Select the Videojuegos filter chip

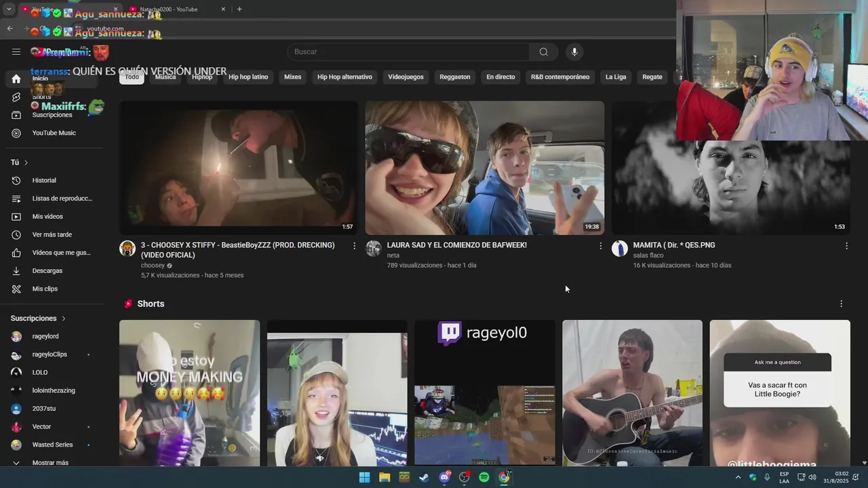406,77
